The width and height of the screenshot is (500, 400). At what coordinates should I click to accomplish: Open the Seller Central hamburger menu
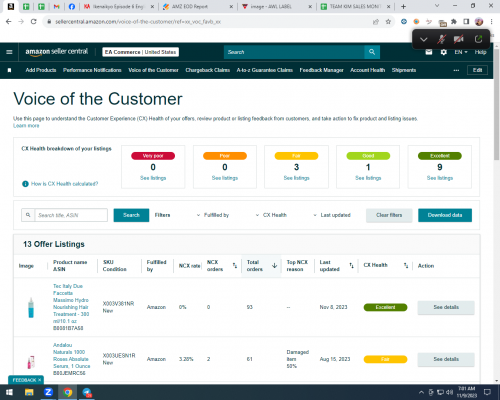[9, 52]
